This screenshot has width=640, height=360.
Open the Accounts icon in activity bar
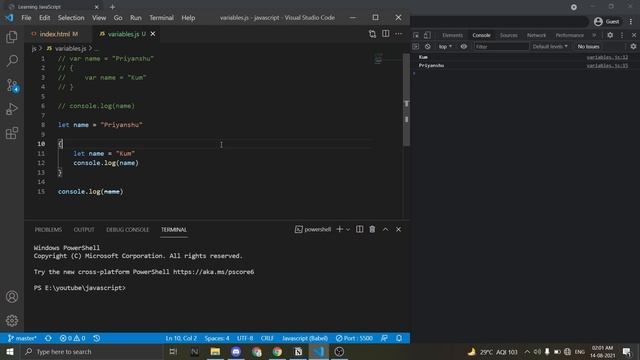click(12, 297)
